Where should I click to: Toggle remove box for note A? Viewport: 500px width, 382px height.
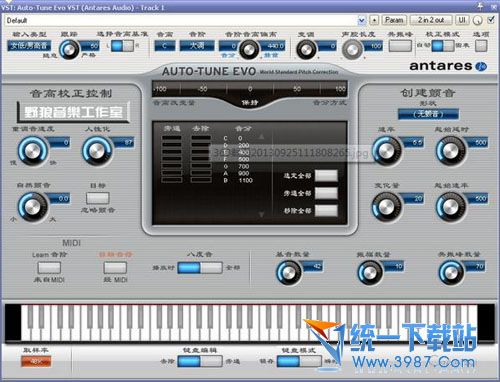(x=201, y=173)
